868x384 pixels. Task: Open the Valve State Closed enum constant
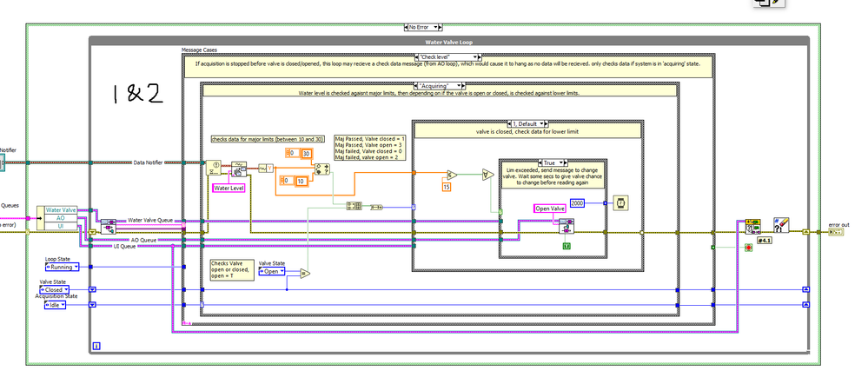[x=54, y=289]
